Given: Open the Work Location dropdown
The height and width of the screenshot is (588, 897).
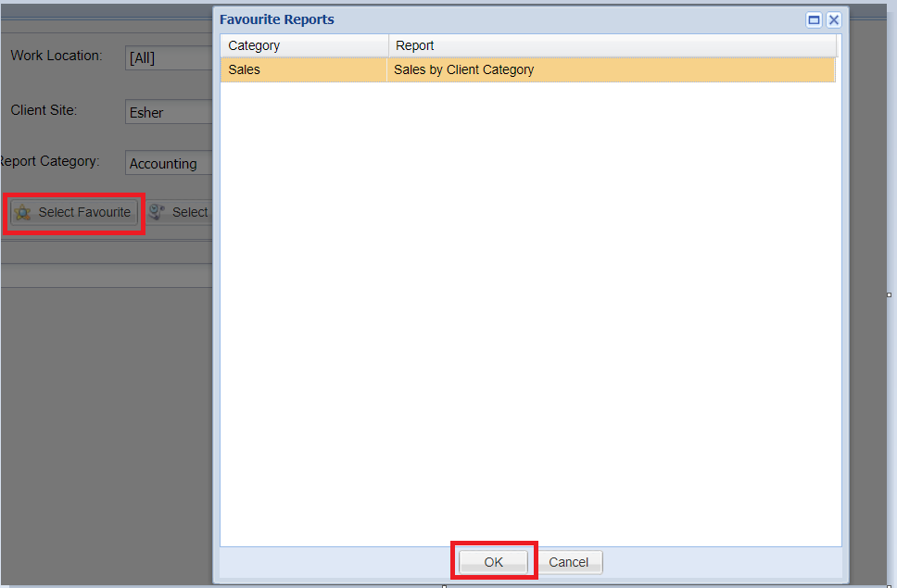Looking at the screenshot, I should pos(169,57).
